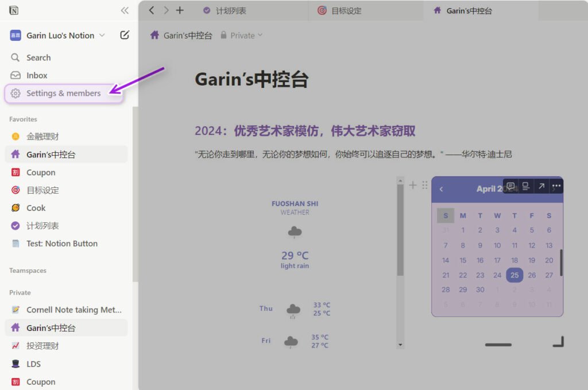This screenshot has width=588, height=390.
Task: Click the Test: Notion Button page icon
Action: pos(16,244)
